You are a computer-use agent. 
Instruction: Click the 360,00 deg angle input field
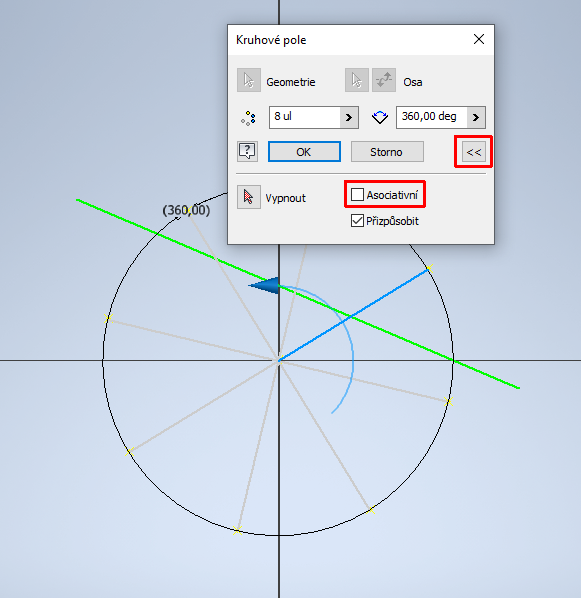point(432,117)
